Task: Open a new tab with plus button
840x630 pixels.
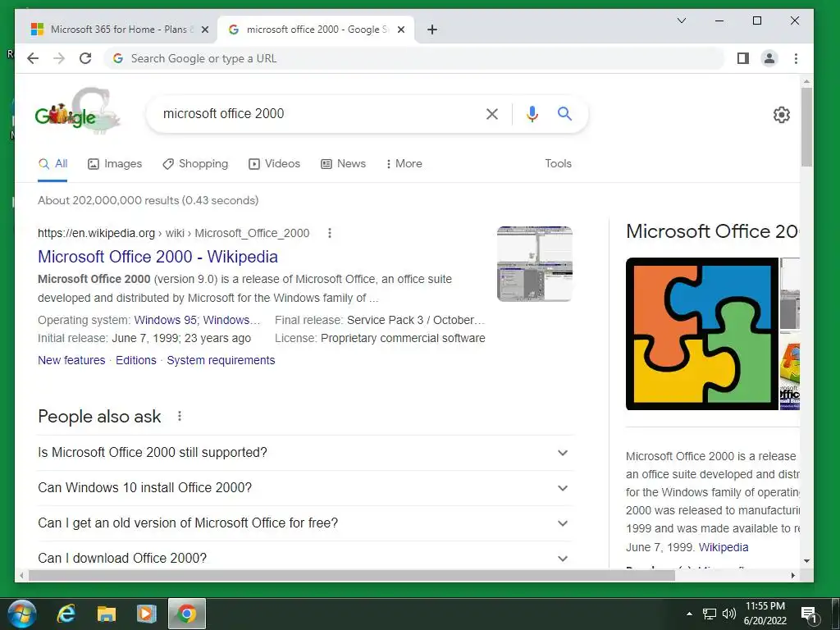Action: pos(432,30)
